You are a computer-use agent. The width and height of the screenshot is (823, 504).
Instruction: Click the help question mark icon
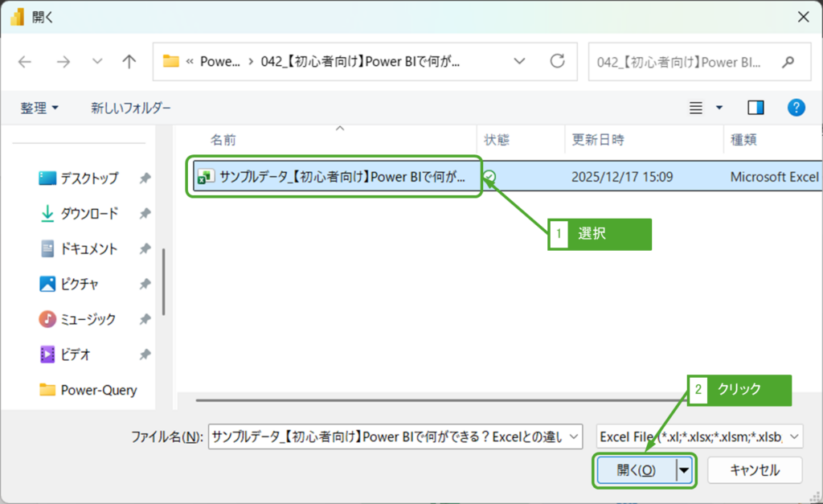796,108
